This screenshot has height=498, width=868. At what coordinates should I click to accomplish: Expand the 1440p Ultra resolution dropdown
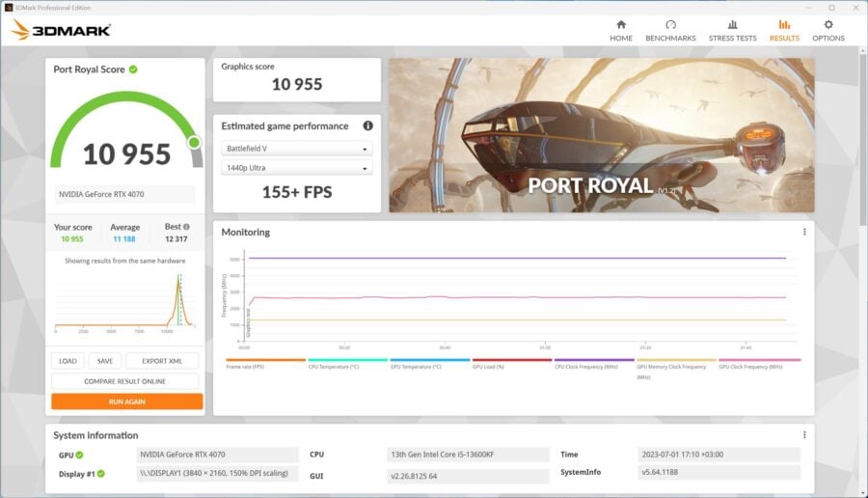297,168
